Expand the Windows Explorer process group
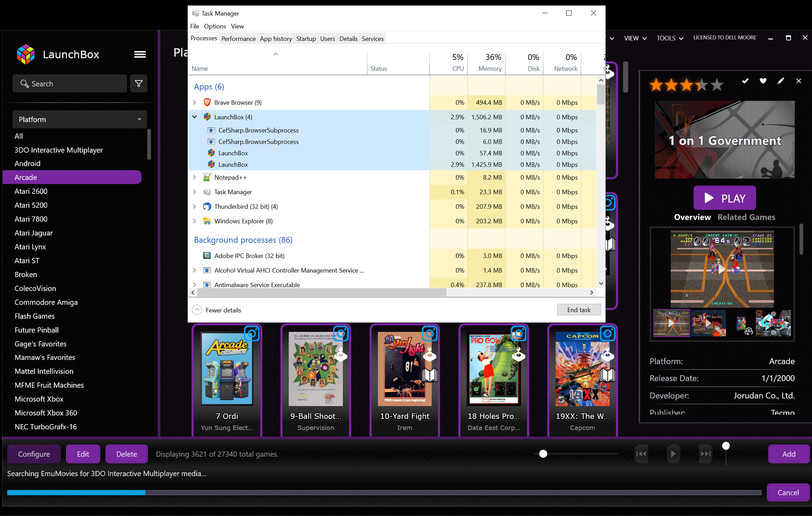 click(x=195, y=221)
